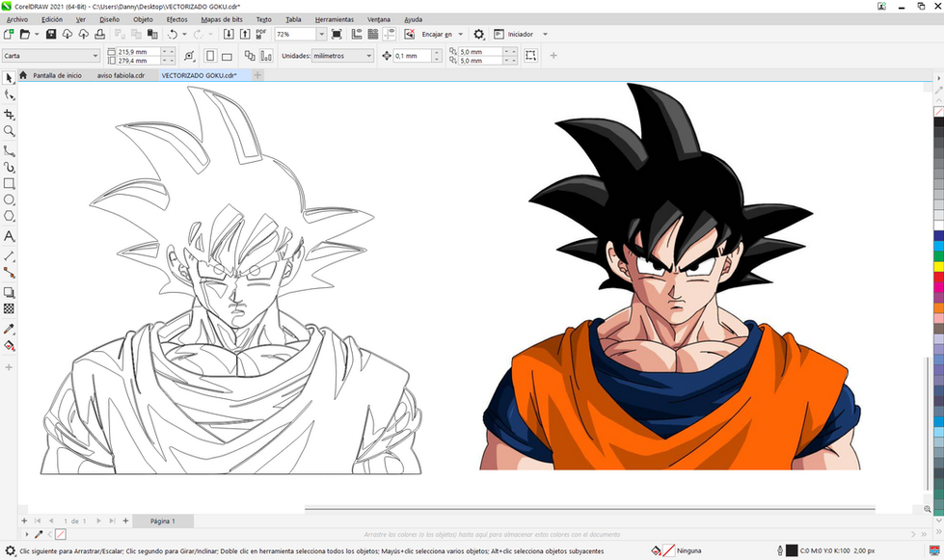Set page orientation to portrait
944x560 pixels.
(x=210, y=56)
